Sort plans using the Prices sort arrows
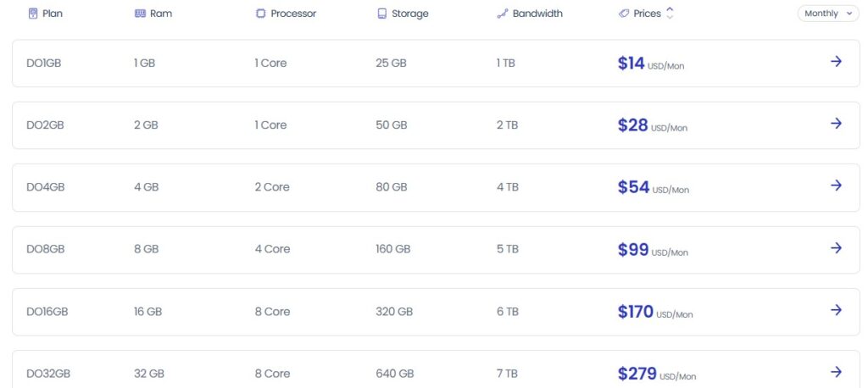Screen dimensions: 868x388 (x=670, y=14)
